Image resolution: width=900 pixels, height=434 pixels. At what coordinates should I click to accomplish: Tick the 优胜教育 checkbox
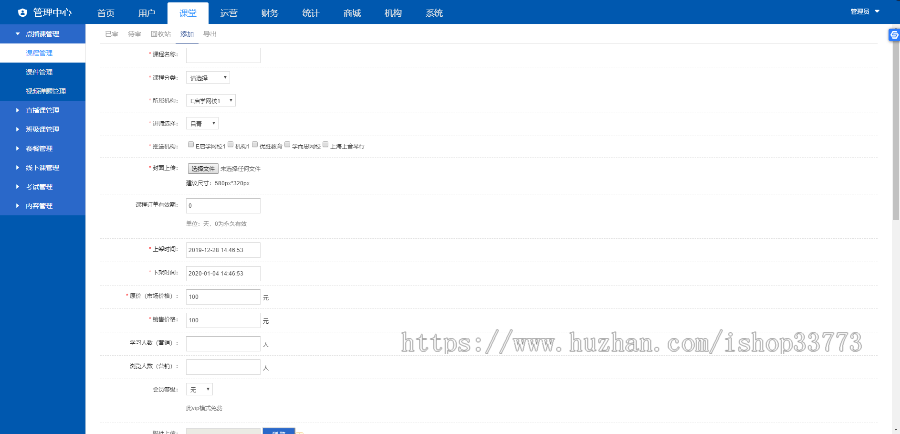pyautogui.click(x=255, y=145)
